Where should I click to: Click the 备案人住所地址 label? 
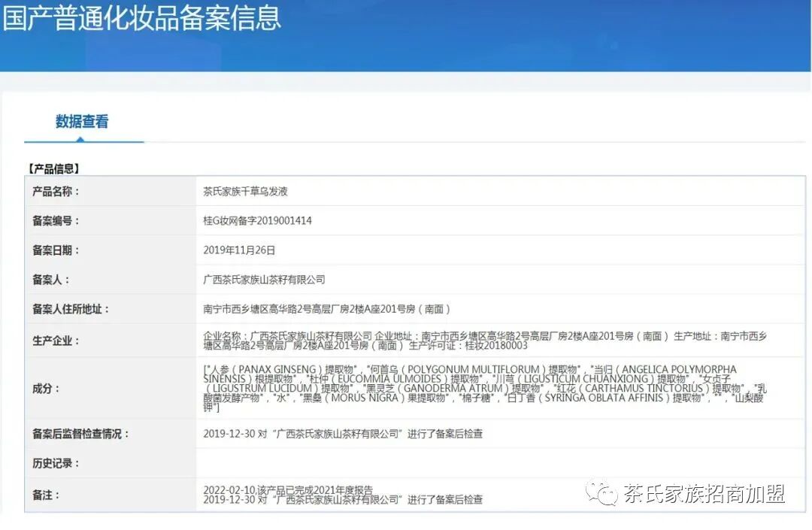(71, 310)
